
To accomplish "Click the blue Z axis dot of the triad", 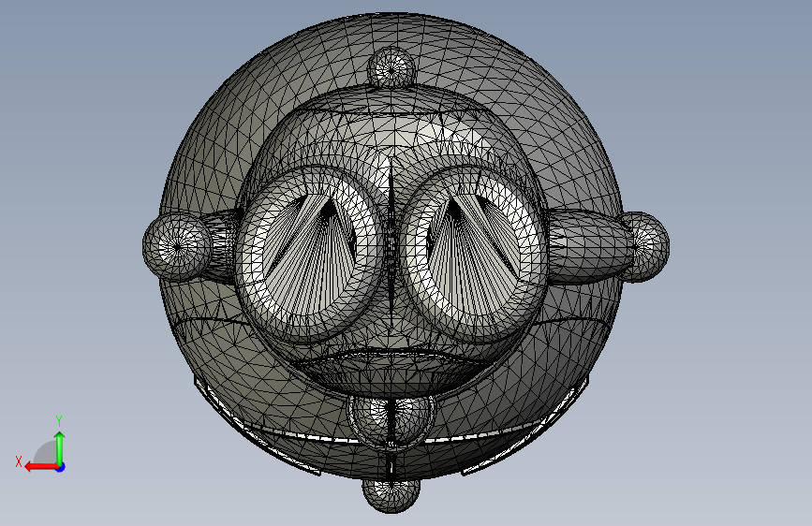I will click(x=61, y=467).
